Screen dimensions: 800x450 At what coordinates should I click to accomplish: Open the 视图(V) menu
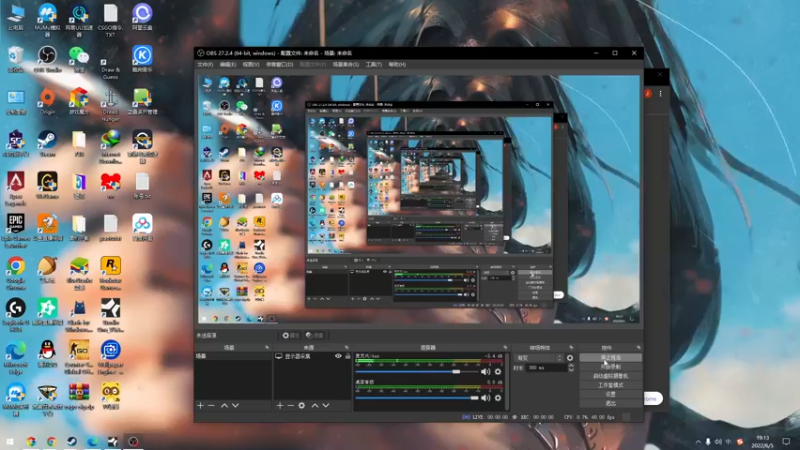tap(251, 65)
